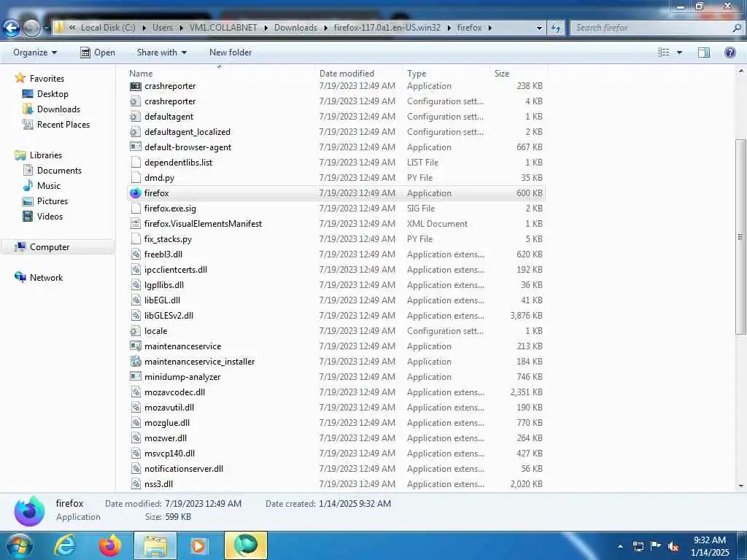
Task: Click the Music library icon
Action: click(x=28, y=186)
